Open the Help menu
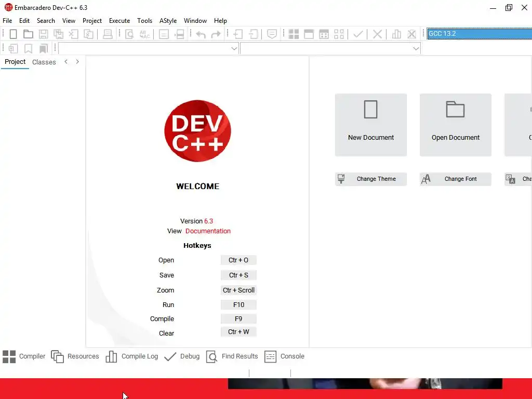Viewport: 532px width, 399px height. pos(220,21)
